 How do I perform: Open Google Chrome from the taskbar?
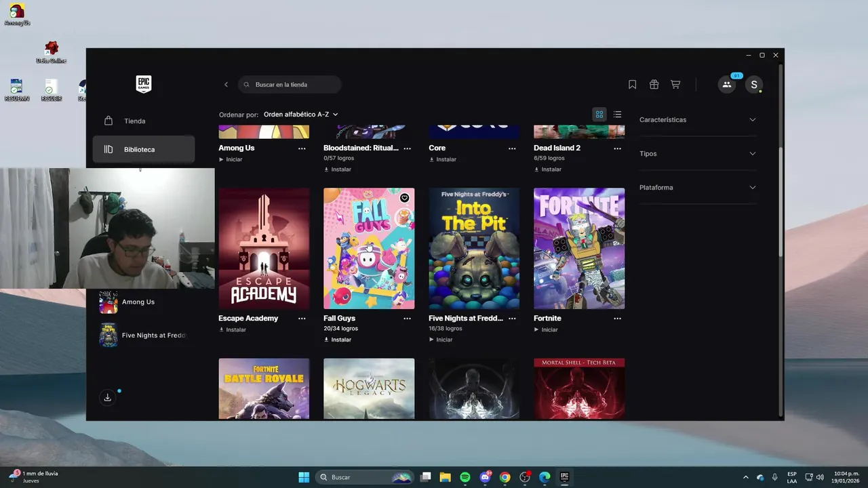(x=505, y=477)
